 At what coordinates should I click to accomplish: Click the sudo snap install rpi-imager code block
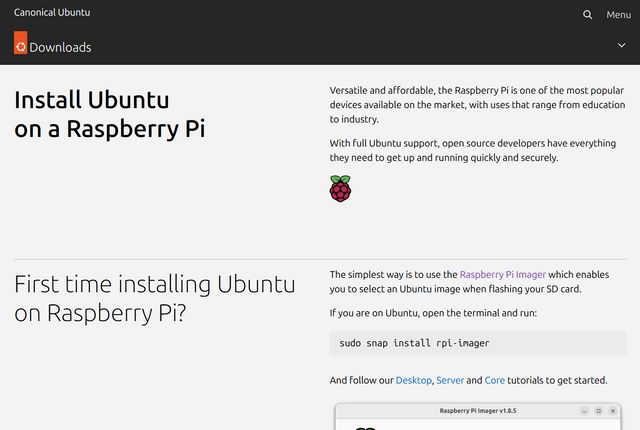[x=478, y=343]
